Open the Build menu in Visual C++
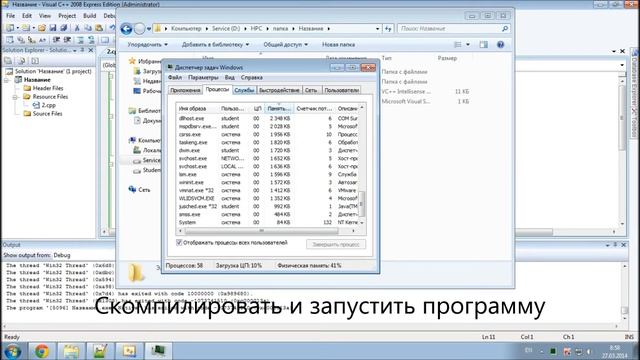640x360 pixels. coord(89,16)
